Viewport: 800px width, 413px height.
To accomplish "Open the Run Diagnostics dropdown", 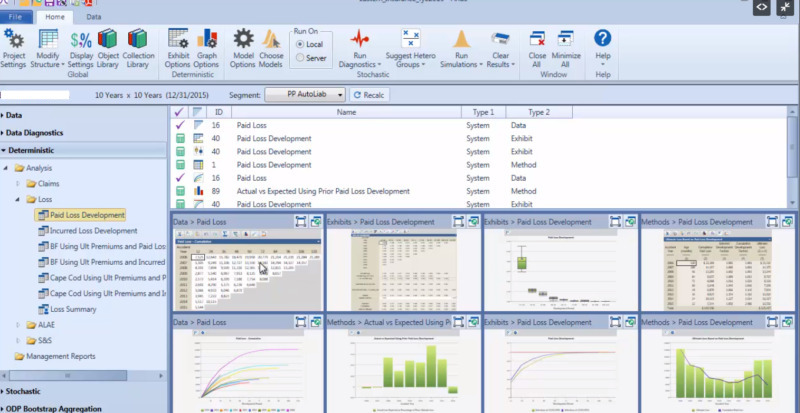I will 360,48.
